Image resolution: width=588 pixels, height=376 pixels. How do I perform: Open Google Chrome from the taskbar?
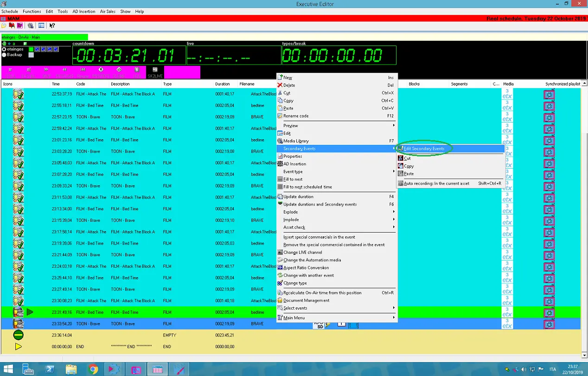(x=94, y=370)
